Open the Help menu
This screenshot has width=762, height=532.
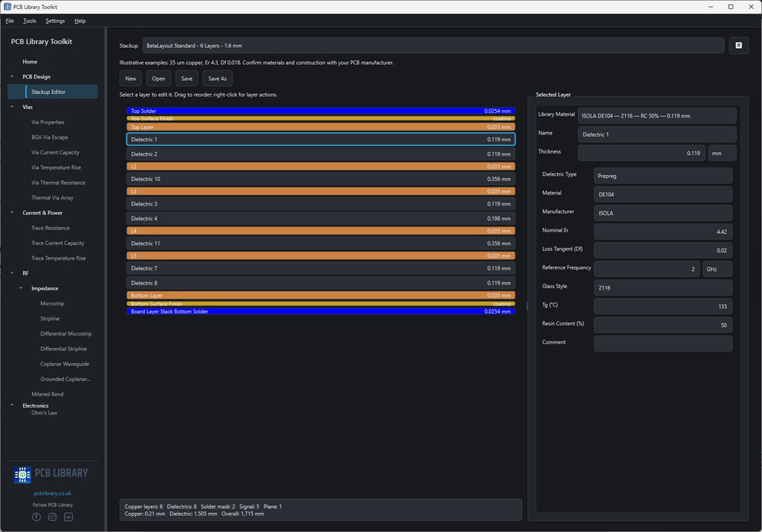coord(80,21)
